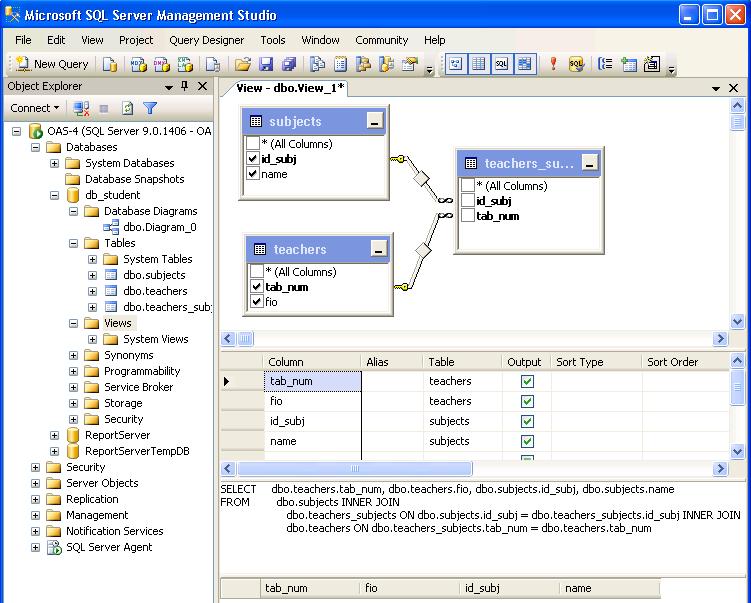Uncheck name in the subjects table
This screenshot has height=603, width=751.
click(253, 173)
